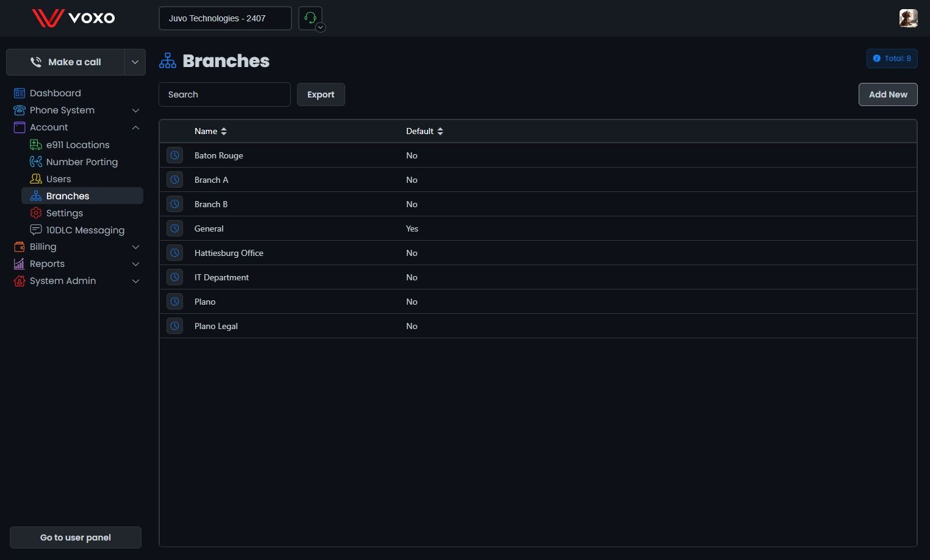
Task: Open history icon for General row
Action: pyautogui.click(x=175, y=229)
